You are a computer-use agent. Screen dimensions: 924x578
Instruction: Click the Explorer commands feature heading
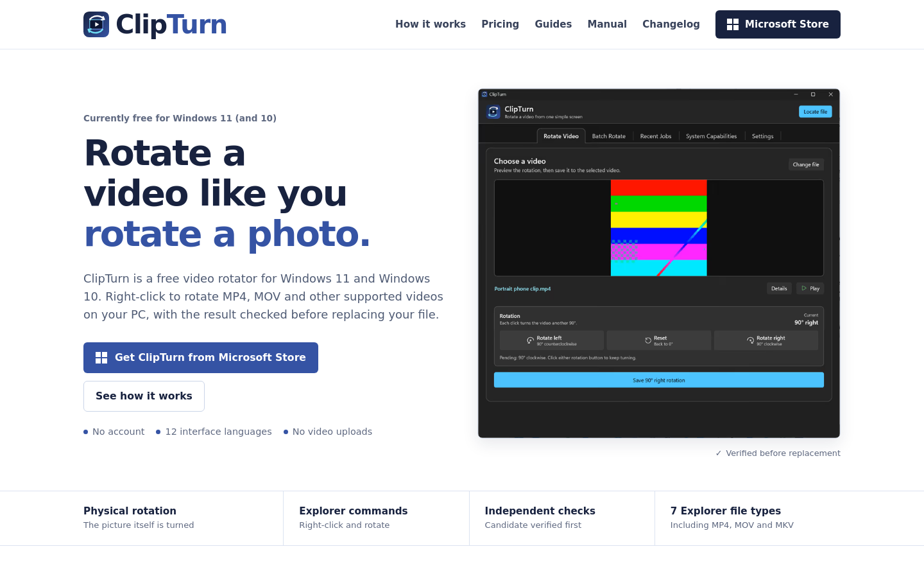pos(354,511)
